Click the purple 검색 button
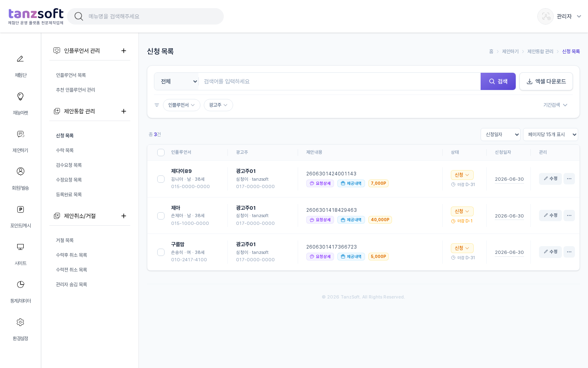Screen dimensions: 588x368 tap(498, 81)
